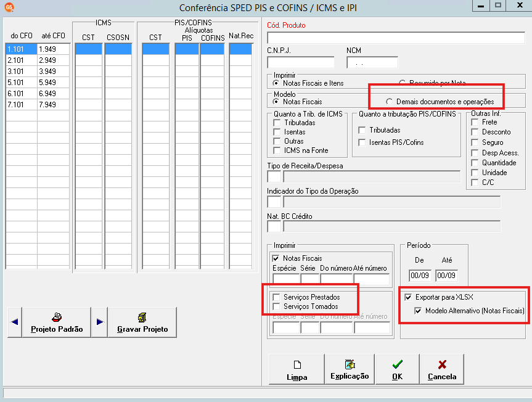Click the Limpa button
The height and width of the screenshot is (402, 532).
297,369
